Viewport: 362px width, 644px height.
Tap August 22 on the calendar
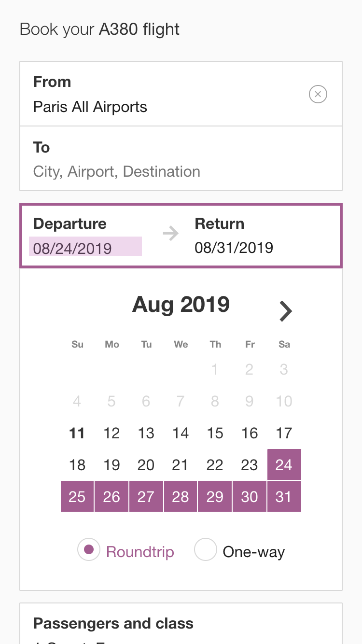[215, 465]
